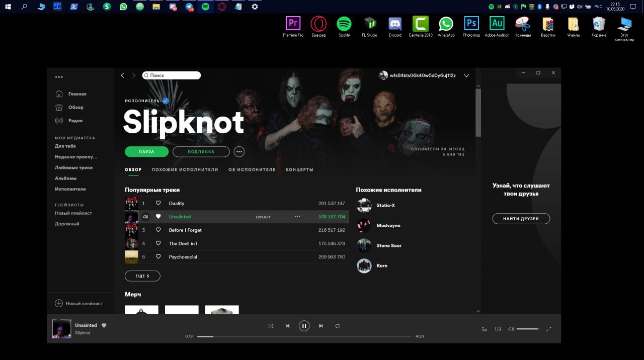This screenshot has height=360, width=644.
Task: Open the three-dot Spotify main menu
Action: 59,77
